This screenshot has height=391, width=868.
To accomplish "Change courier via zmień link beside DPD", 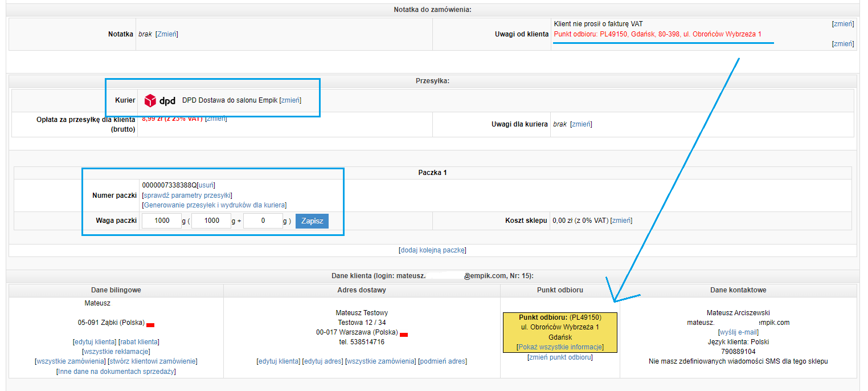I will click(x=290, y=100).
